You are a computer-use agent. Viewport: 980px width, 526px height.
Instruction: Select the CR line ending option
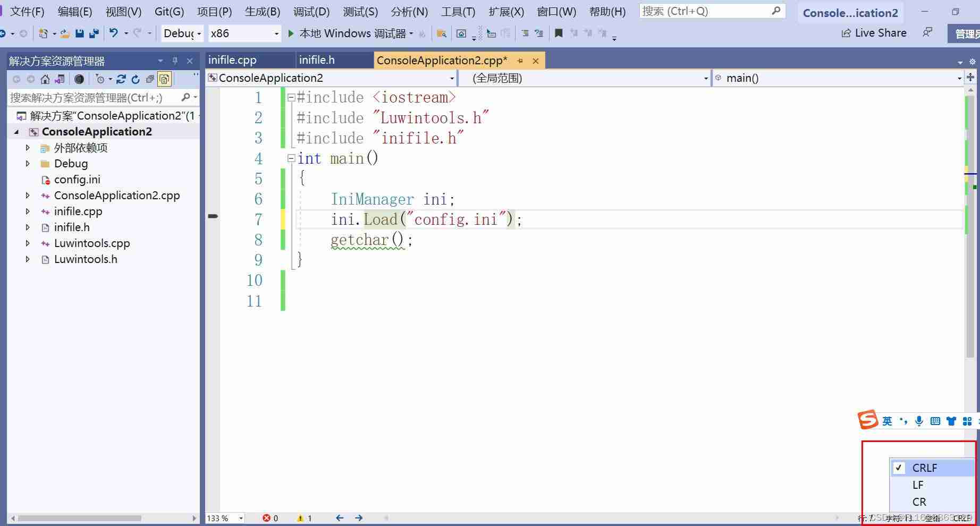click(919, 502)
